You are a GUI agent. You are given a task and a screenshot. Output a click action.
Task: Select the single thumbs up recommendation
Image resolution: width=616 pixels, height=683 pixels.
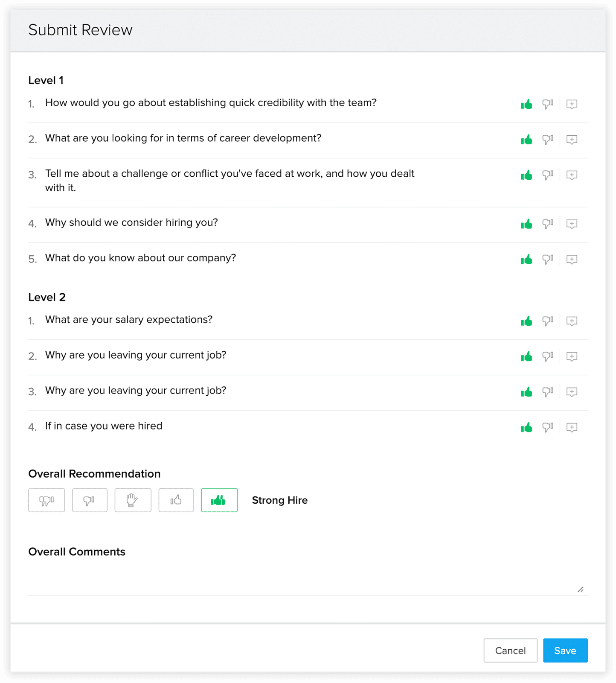point(176,500)
